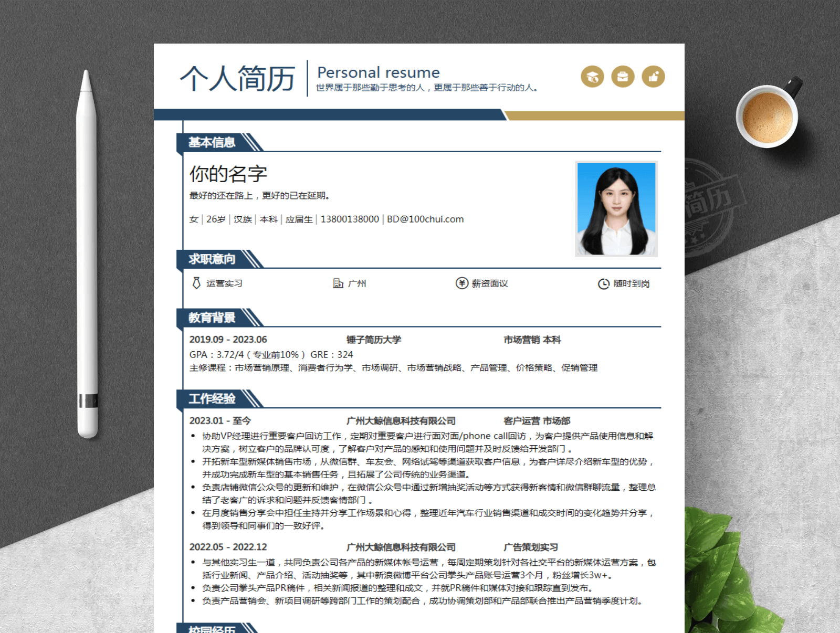Viewport: 840px width, 633px height.
Task: Click the 随时到岗 availability text
Action: [632, 283]
